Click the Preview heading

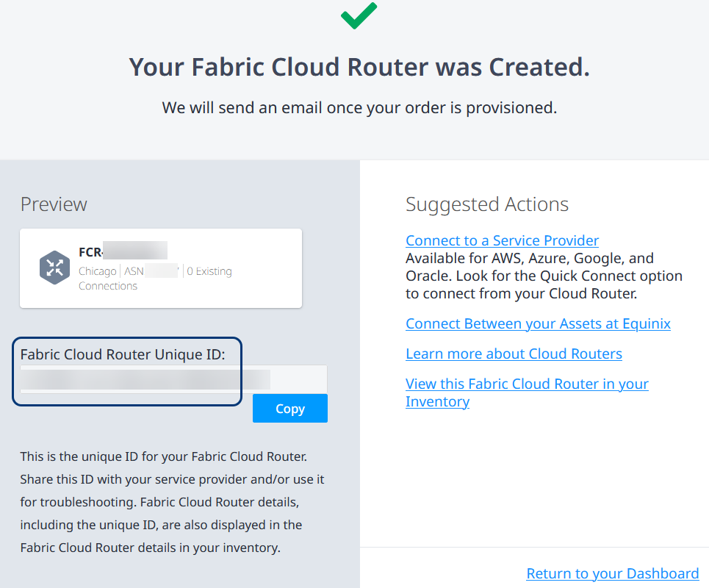tap(54, 204)
